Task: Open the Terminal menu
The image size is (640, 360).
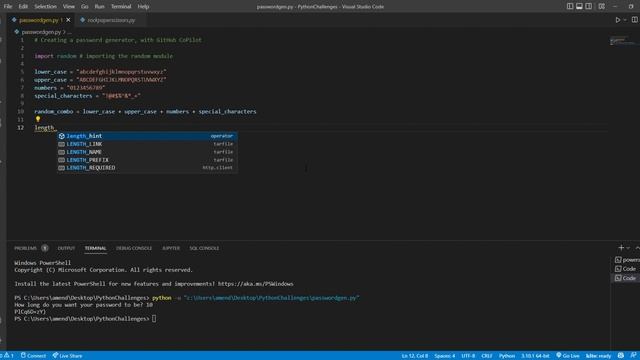Action: (x=121, y=7)
